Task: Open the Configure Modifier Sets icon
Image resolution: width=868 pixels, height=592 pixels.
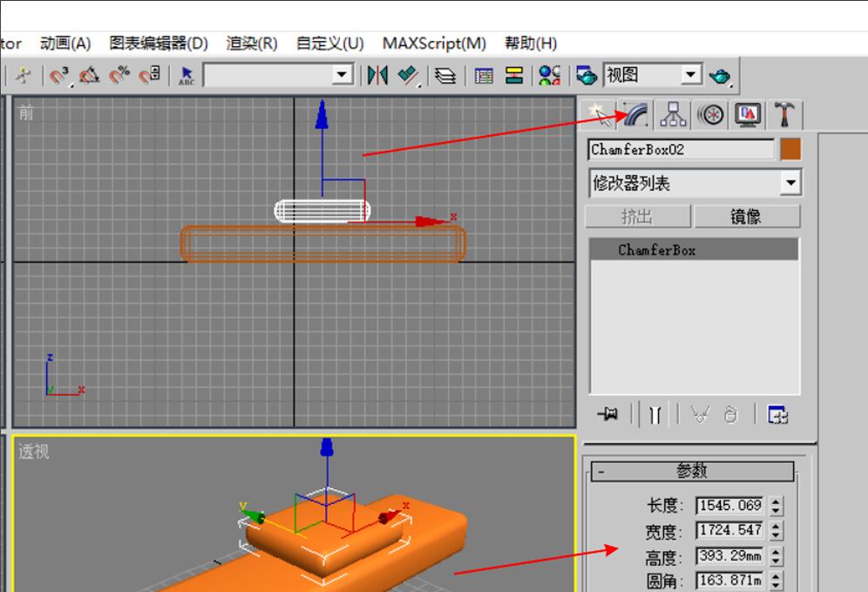Action: (778, 416)
